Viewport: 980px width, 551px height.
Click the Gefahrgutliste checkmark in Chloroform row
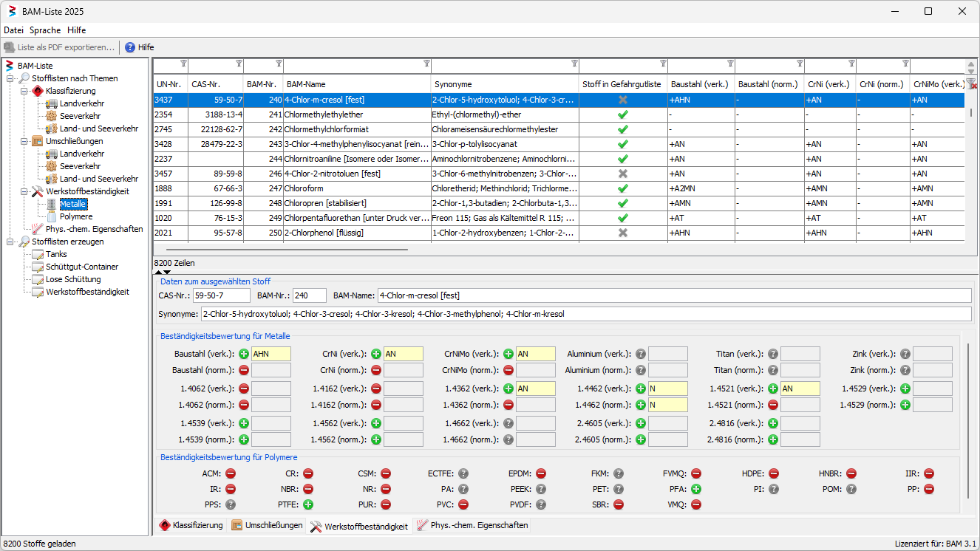[x=623, y=188]
